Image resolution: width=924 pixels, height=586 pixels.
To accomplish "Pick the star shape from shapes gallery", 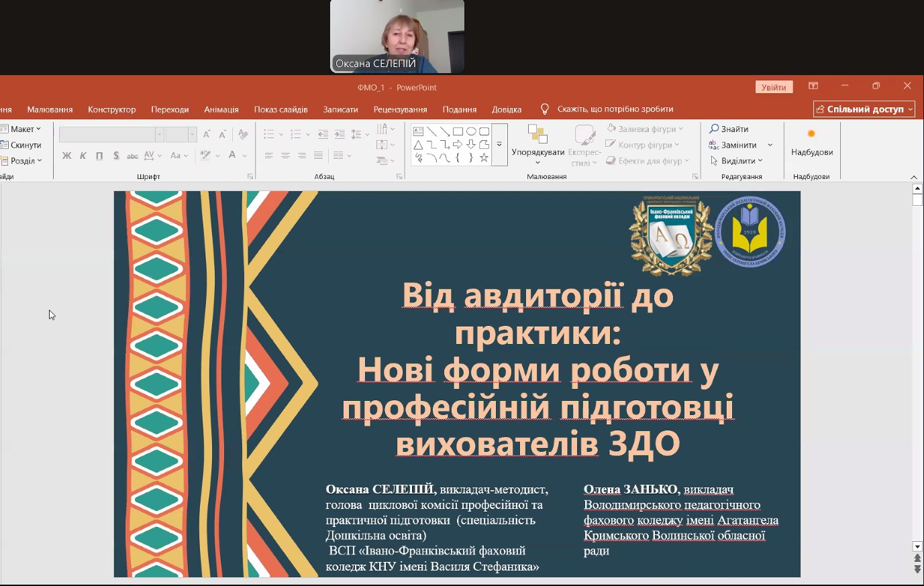I will [484, 158].
